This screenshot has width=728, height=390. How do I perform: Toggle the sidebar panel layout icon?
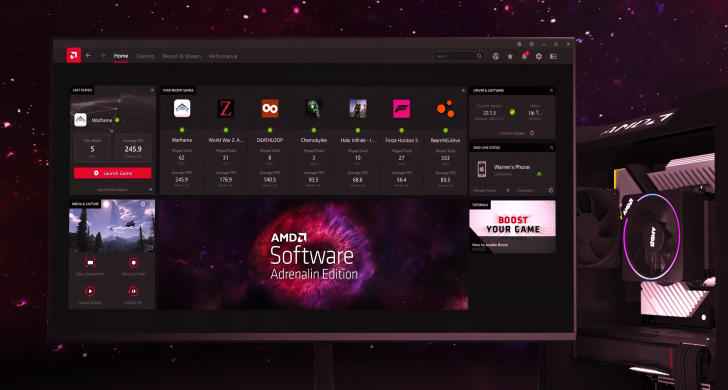click(x=553, y=56)
